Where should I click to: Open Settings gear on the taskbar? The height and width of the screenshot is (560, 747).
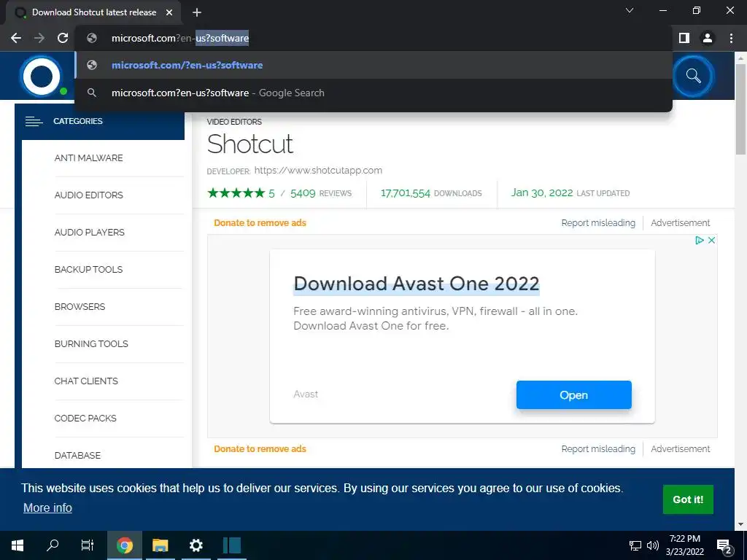(x=196, y=545)
